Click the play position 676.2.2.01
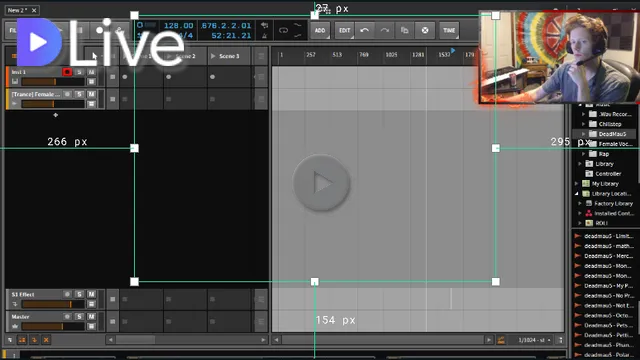Viewport: 640px width, 360px height. click(x=225, y=26)
